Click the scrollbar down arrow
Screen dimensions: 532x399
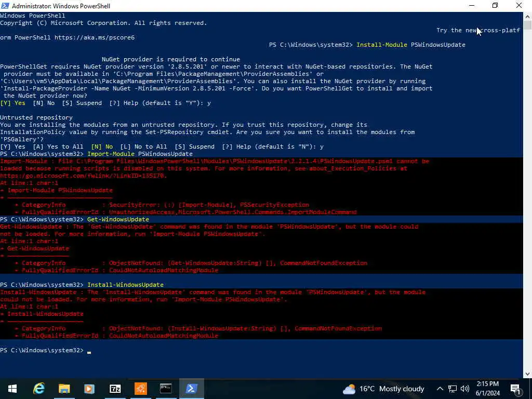(528, 374)
